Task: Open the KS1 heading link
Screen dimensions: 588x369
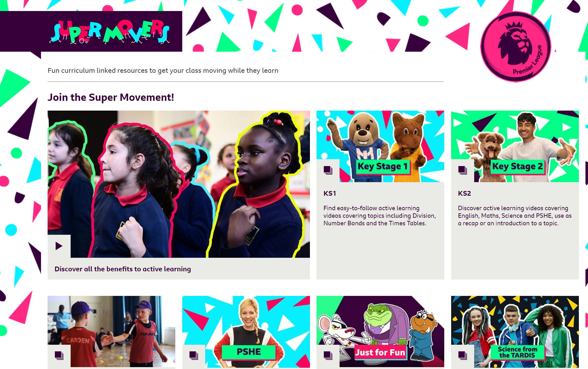Action: point(330,193)
